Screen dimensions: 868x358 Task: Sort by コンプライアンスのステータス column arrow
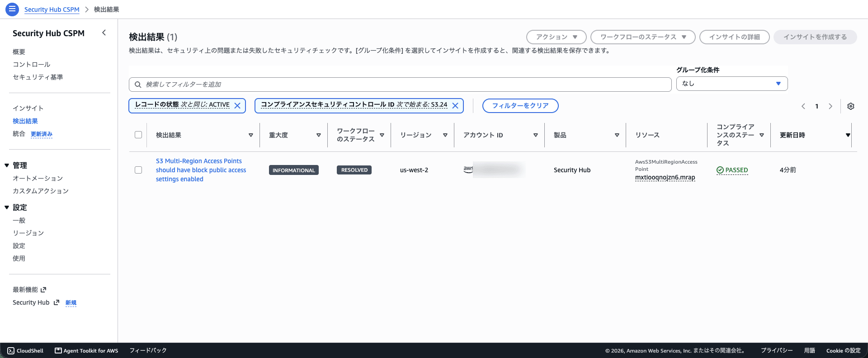[762, 135]
